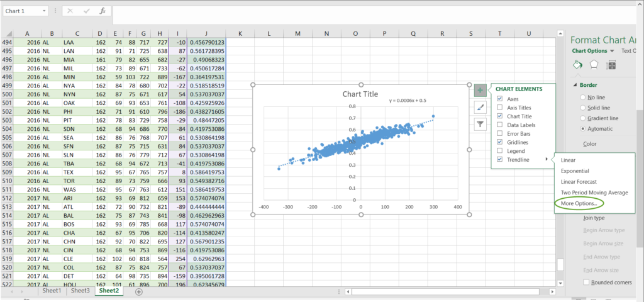
Task: Select the Solid line radio button
Action: 582,108
